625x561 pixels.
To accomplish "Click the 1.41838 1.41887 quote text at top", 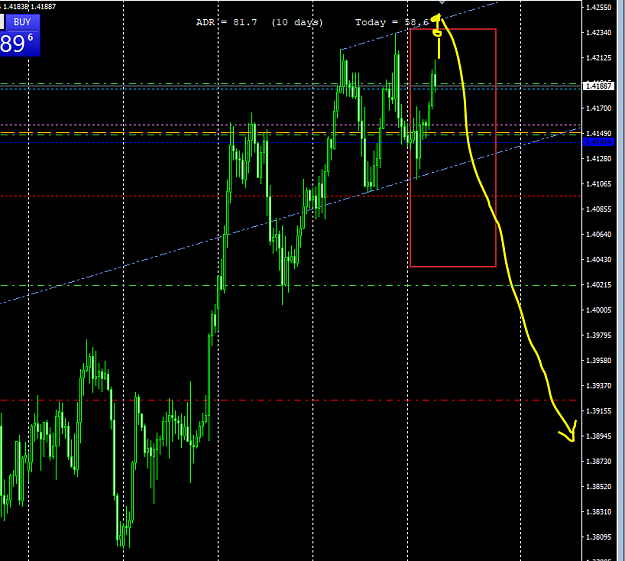I will 29,6.
